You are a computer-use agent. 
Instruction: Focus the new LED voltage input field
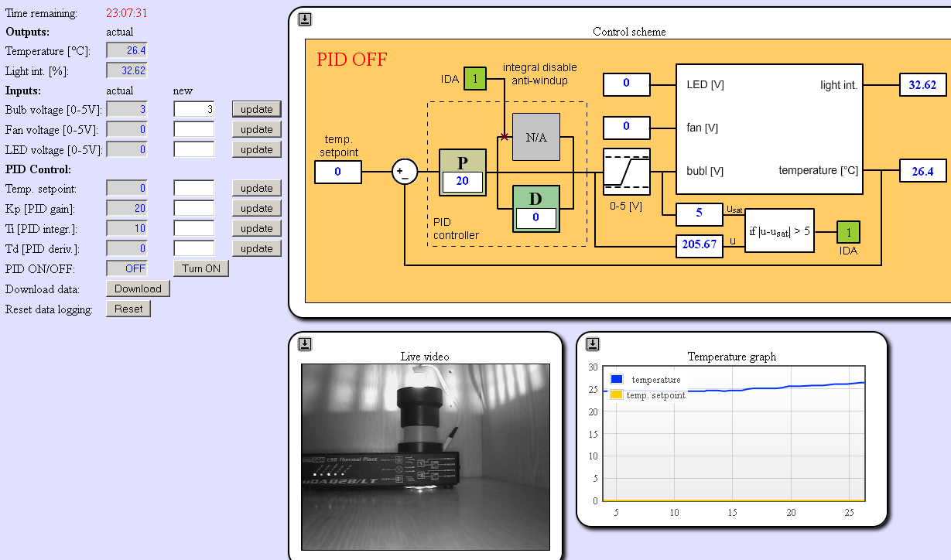pos(193,149)
